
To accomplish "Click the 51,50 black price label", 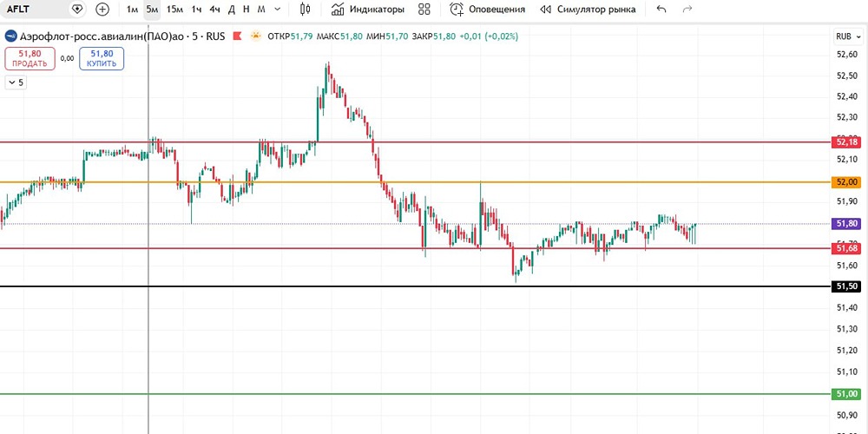I will click(x=847, y=286).
